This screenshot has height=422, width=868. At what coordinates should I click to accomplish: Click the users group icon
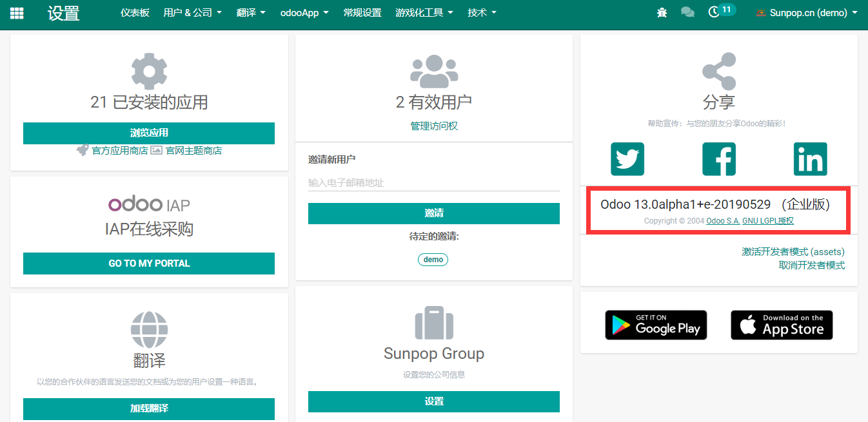point(434,72)
